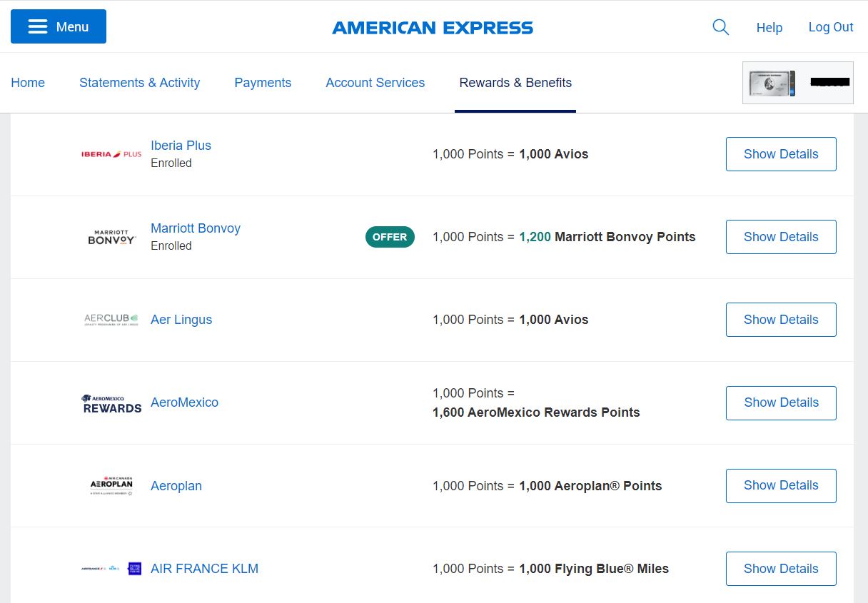The image size is (868, 603).
Task: Click the search magnifier icon
Action: 721,27
